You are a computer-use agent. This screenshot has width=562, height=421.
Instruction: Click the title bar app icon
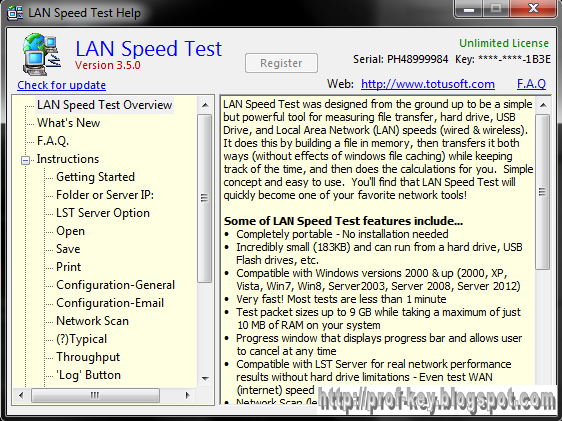[x=15, y=13]
